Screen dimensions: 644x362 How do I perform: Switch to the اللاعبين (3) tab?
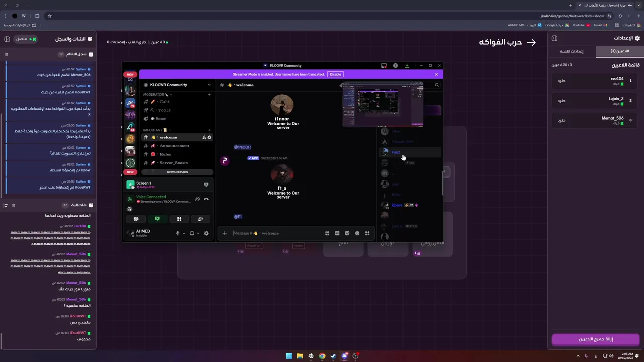[620, 51]
